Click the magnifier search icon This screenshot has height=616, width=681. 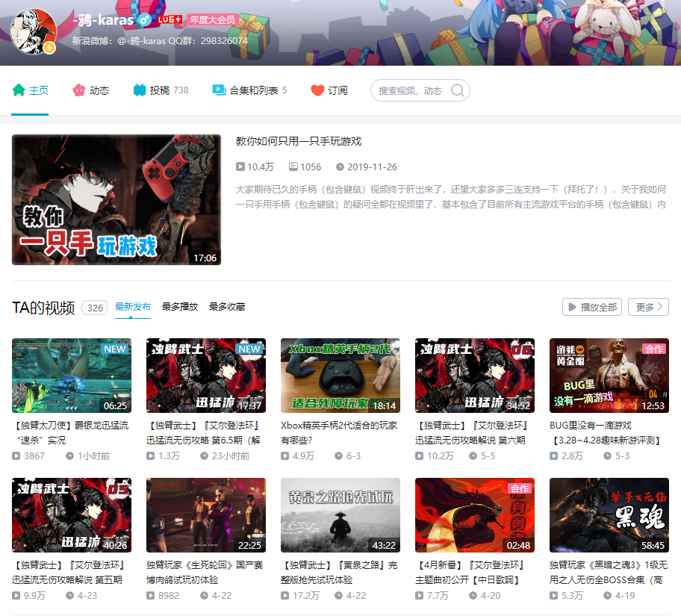pyautogui.click(x=458, y=90)
